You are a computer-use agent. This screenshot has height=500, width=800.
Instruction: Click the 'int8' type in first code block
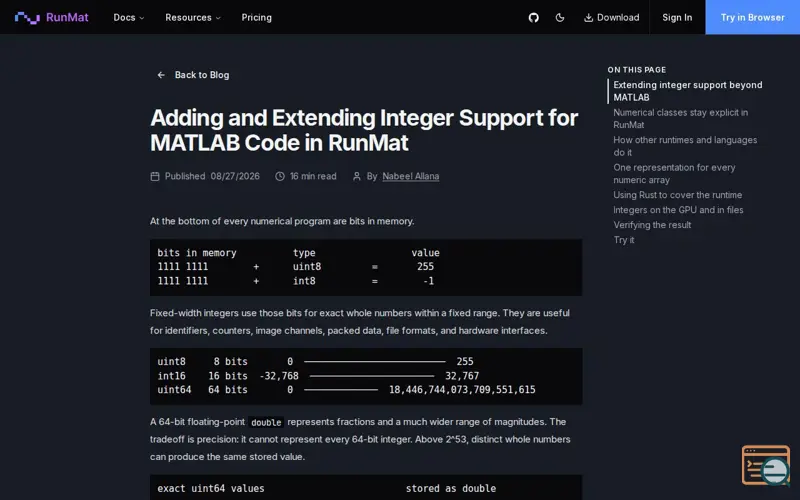coord(304,281)
